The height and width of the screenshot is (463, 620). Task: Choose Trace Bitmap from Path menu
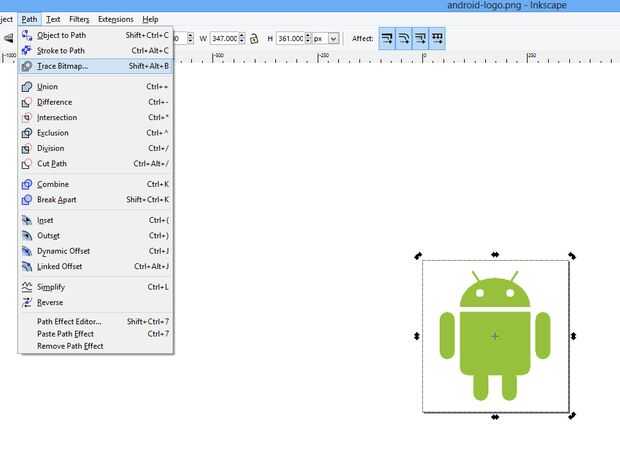point(95,66)
